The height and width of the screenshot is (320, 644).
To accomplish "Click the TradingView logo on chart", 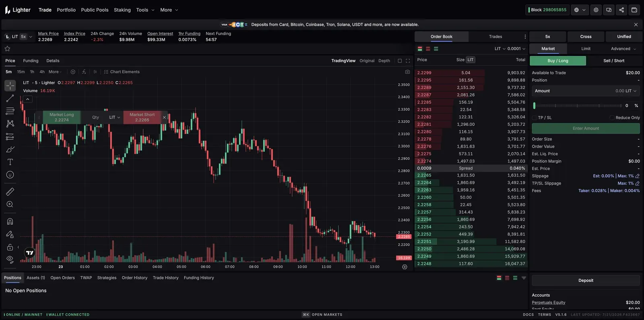I will click(30, 252).
